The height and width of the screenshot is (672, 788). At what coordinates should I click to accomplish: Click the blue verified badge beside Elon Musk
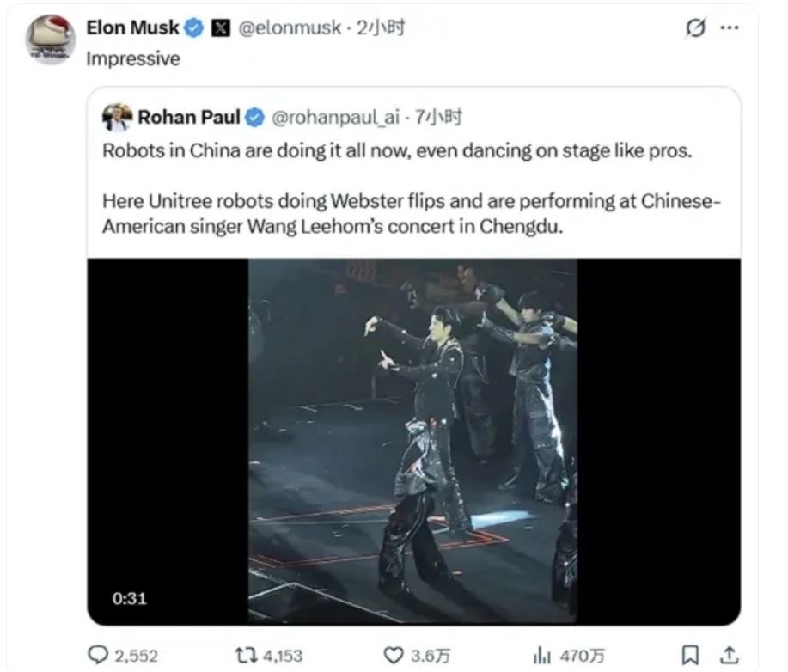pyautogui.click(x=194, y=28)
